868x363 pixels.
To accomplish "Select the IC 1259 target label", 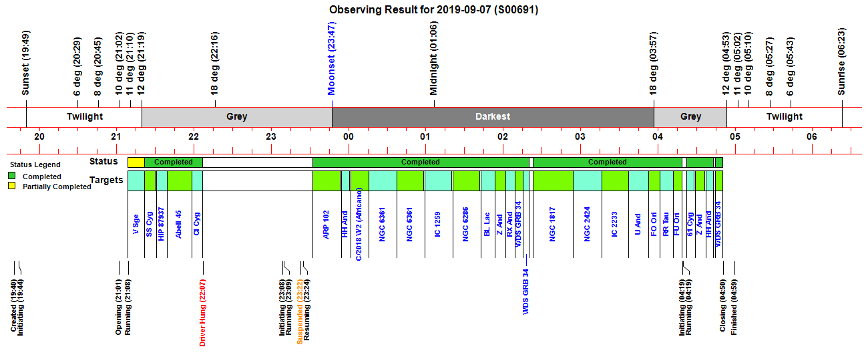I will tap(437, 225).
